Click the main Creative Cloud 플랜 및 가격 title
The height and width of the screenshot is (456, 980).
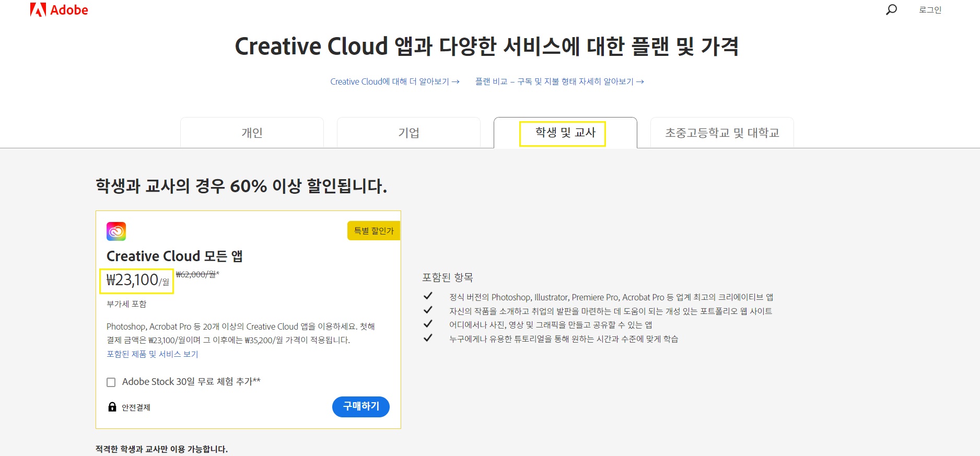[x=487, y=46]
